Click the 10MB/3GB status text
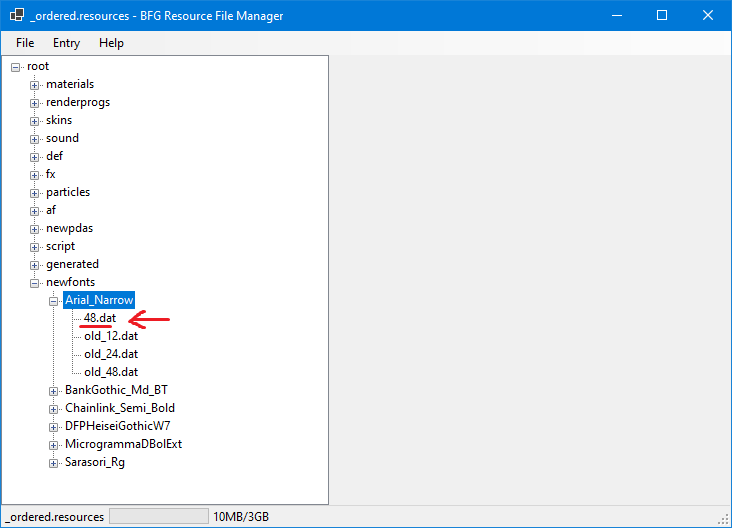Viewport: 732px width, 528px height. [241, 517]
